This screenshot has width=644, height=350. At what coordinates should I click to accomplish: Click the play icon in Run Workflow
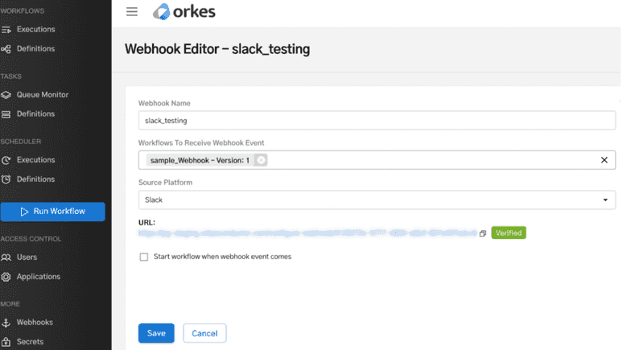[24, 212]
